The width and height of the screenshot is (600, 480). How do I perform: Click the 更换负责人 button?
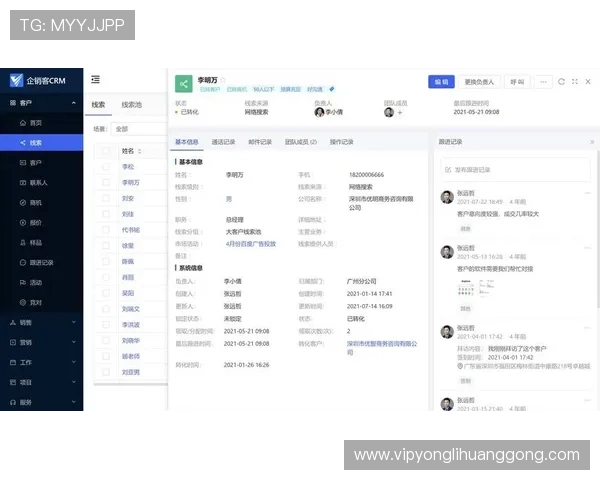[x=479, y=82]
